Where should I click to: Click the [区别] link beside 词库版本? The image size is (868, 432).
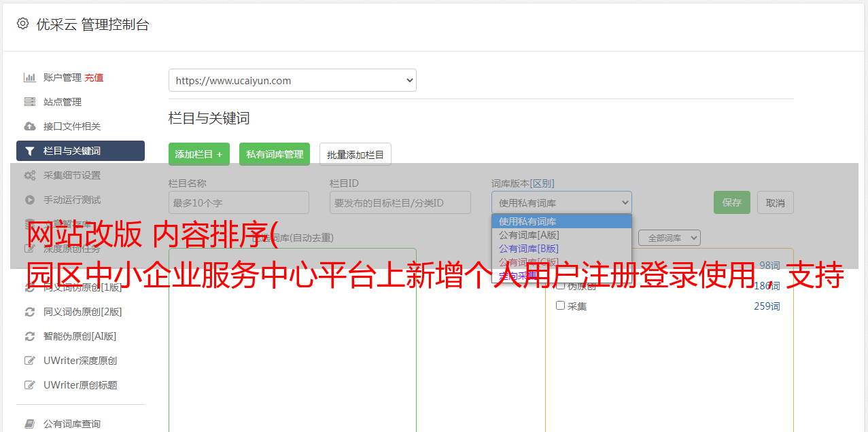click(x=543, y=183)
